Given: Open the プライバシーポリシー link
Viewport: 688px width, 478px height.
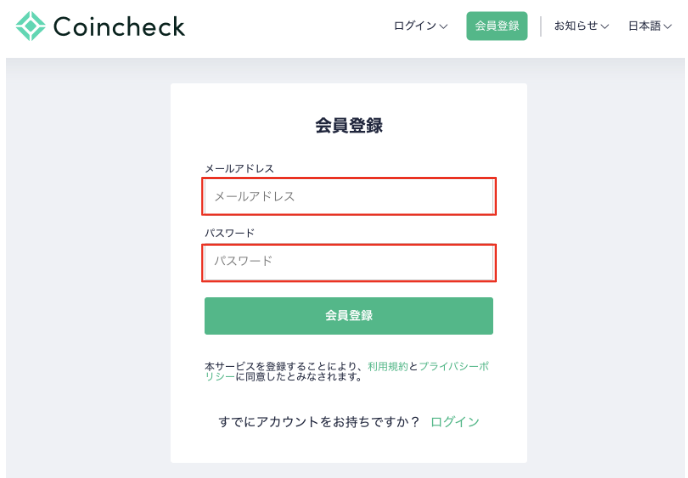Looking at the screenshot, I should [x=453, y=367].
